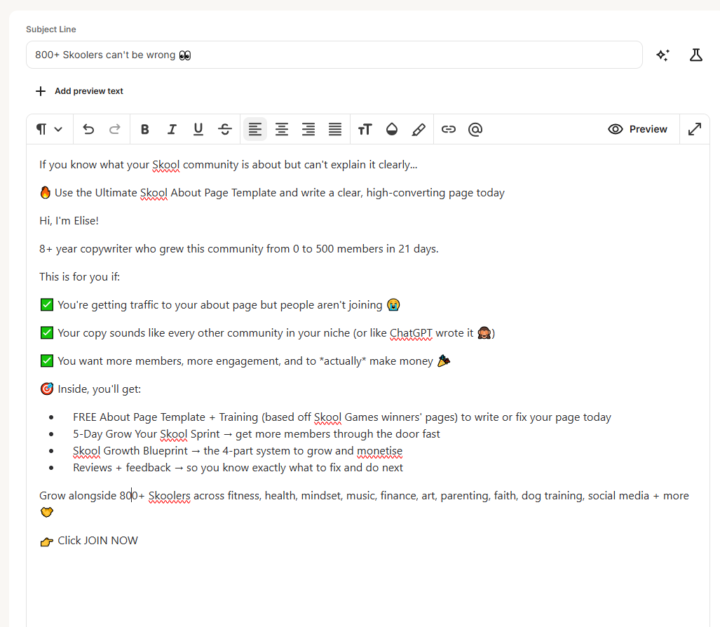Click the 'This is for you if:' line

click(79, 277)
